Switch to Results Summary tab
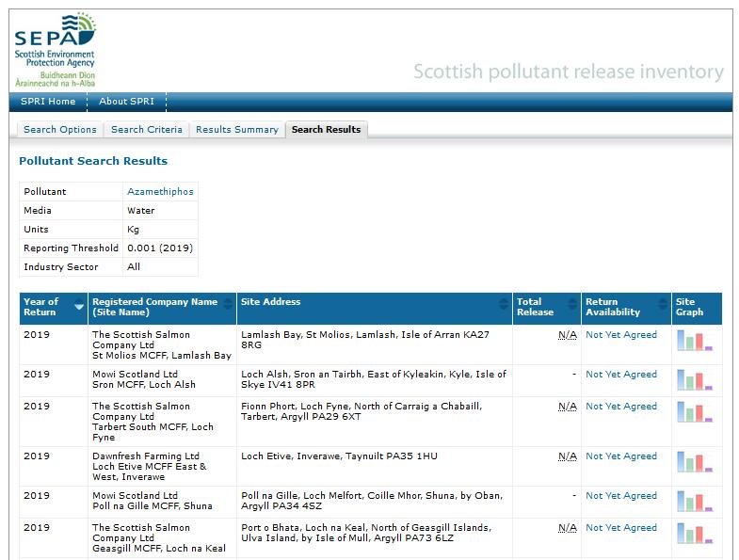This screenshot has height=560, width=739. pyautogui.click(x=237, y=130)
